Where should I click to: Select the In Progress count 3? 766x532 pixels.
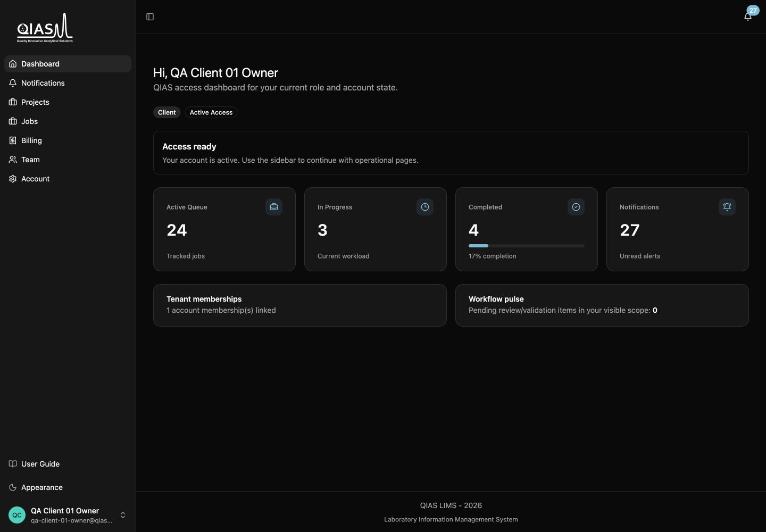(322, 230)
